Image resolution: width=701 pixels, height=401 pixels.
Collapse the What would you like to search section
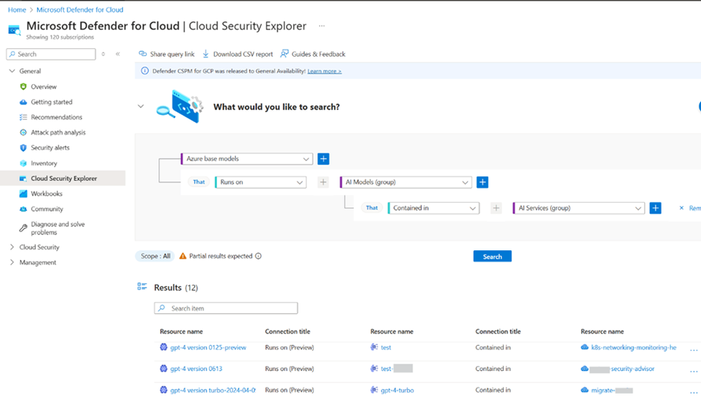click(x=141, y=106)
